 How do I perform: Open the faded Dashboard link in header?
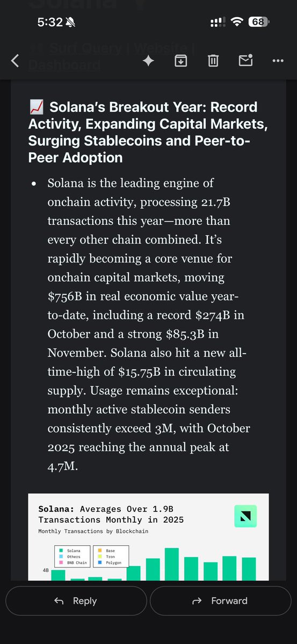tap(64, 65)
